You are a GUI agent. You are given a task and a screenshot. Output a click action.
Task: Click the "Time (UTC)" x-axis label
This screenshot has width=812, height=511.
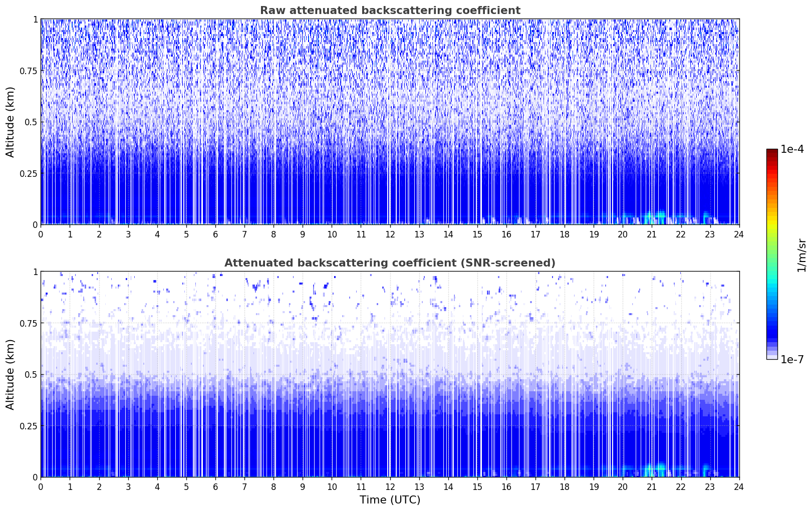(x=390, y=500)
